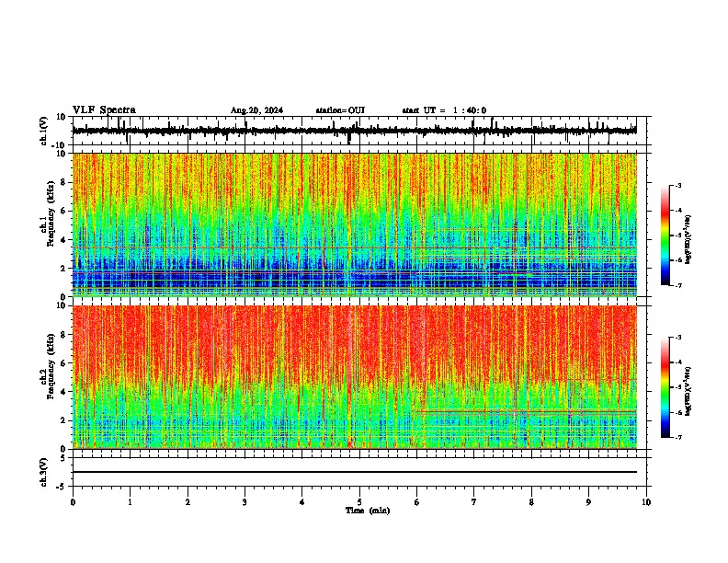The image size is (728, 563).
Task: Click the time axis end label "10"
Action: coord(646,502)
